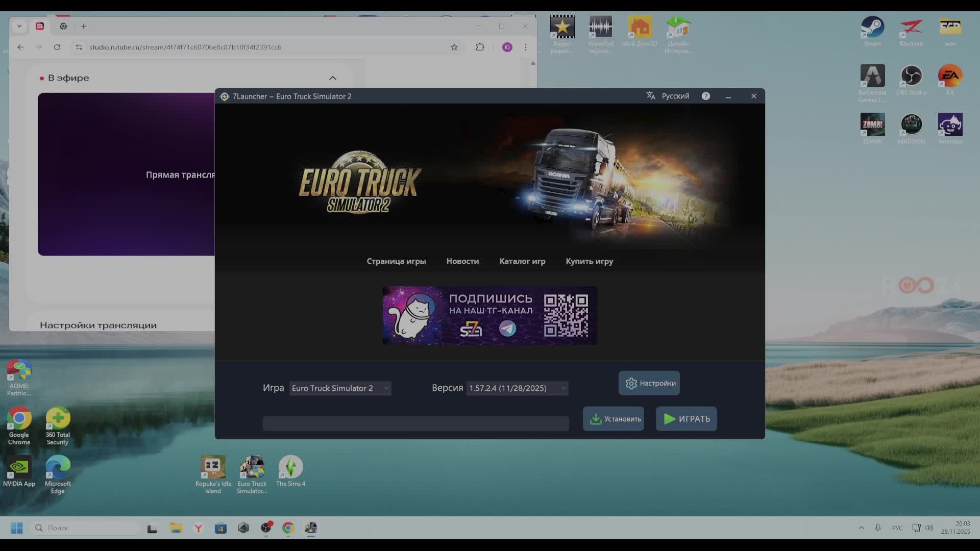Image resolution: width=980 pixels, height=551 pixels.
Task: Click the Установить download button
Action: point(613,419)
